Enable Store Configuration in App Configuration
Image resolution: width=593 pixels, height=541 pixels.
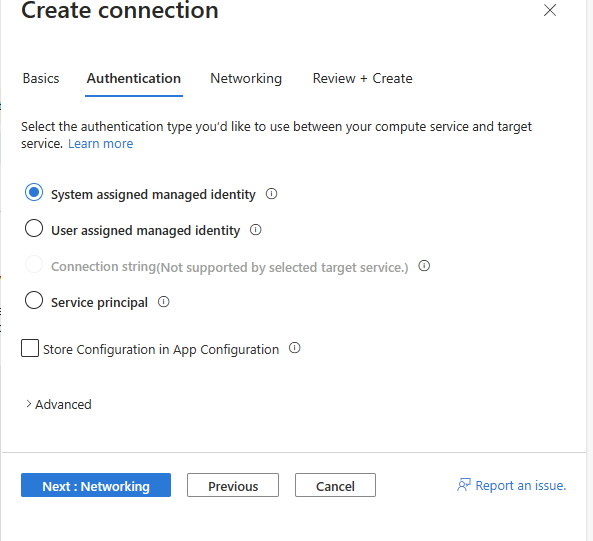(x=30, y=348)
